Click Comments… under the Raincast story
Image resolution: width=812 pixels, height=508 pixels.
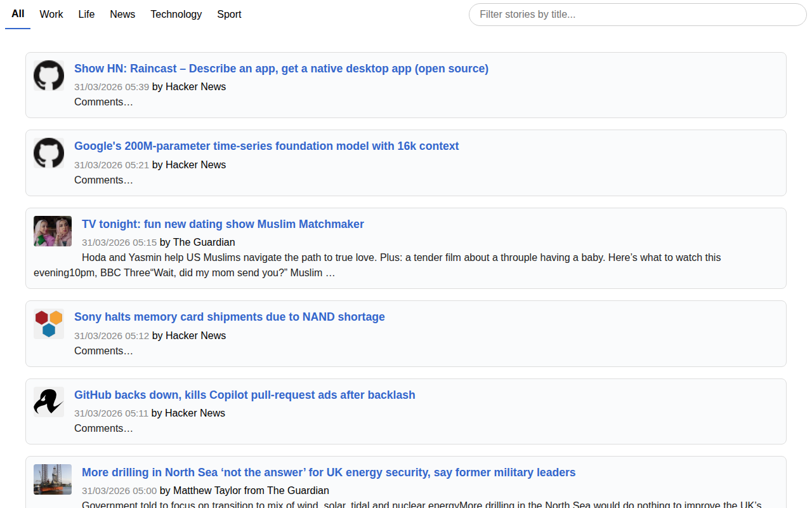click(x=103, y=102)
